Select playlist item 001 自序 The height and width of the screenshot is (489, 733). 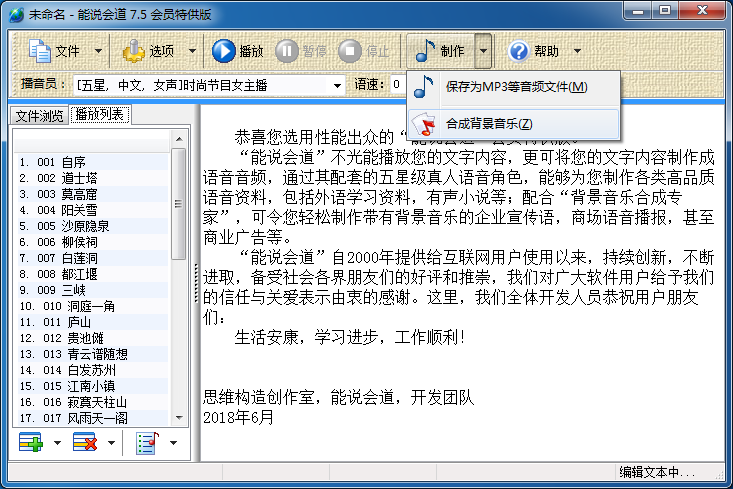pos(93,162)
